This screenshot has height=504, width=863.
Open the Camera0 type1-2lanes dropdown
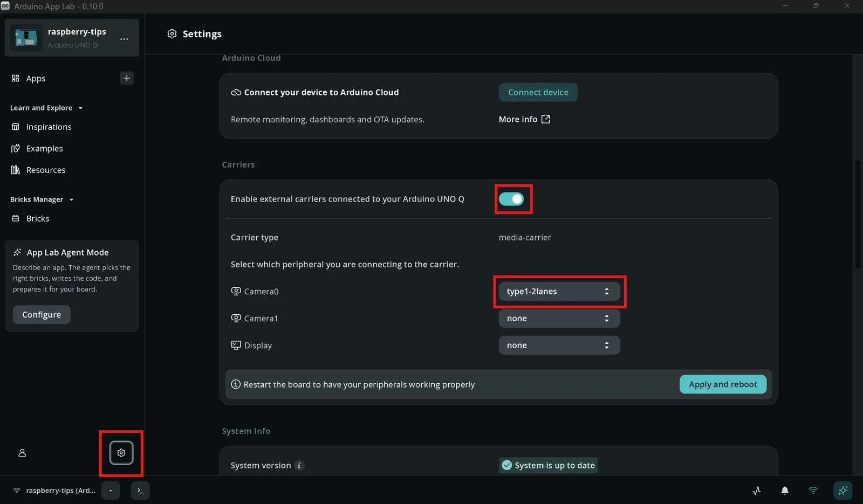(559, 291)
